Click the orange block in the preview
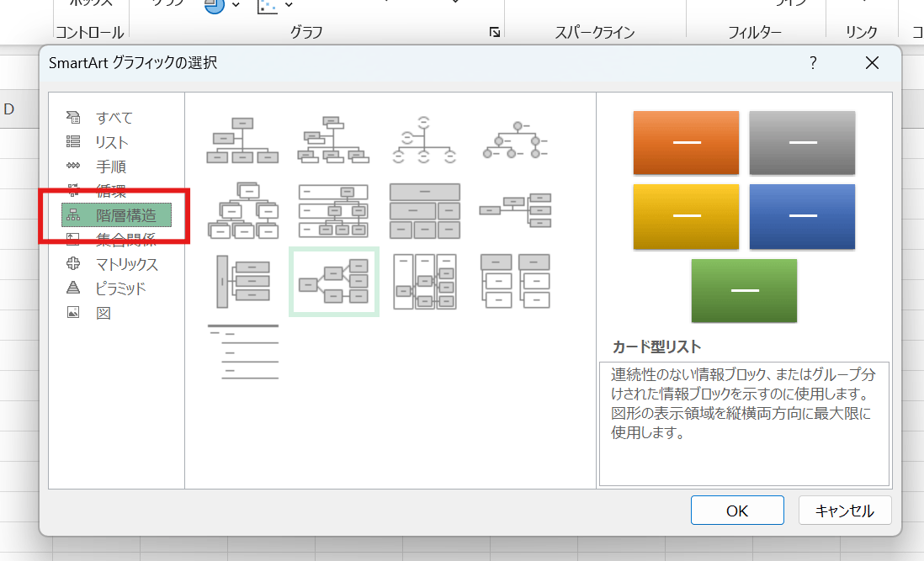 [x=686, y=142]
